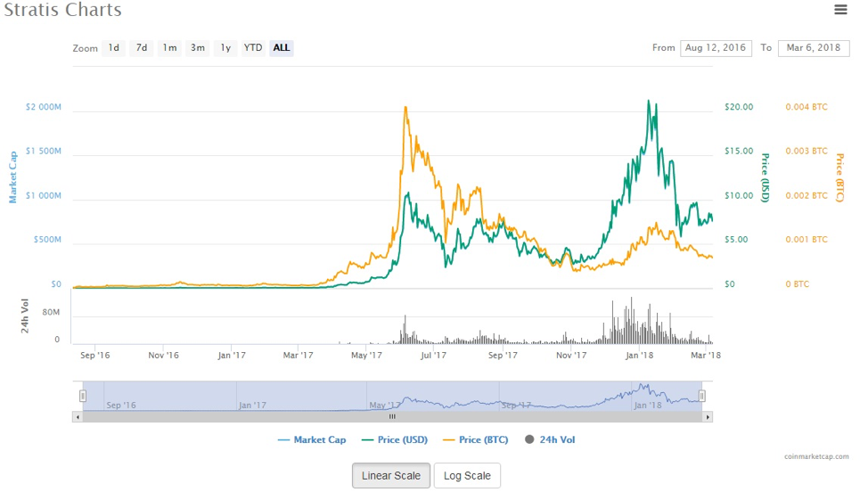Toggle the Market Cap series legend
This screenshot has height=492, width=868.
312,440
